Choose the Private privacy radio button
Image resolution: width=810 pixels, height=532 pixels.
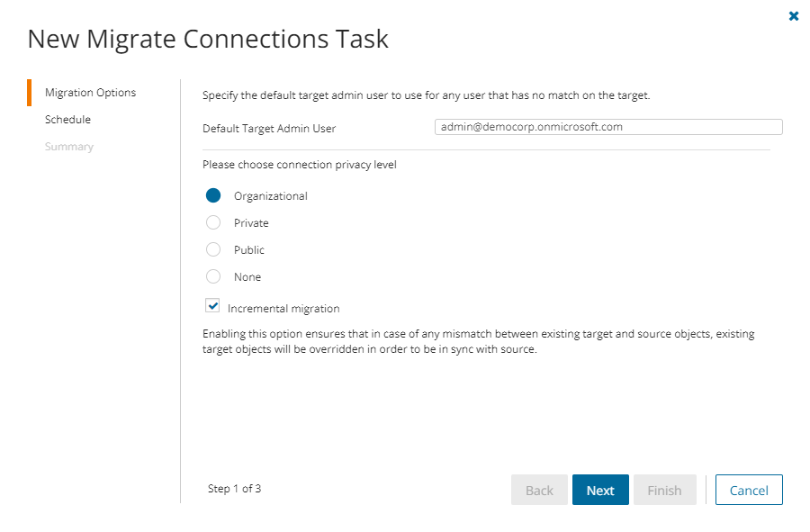[x=213, y=223]
